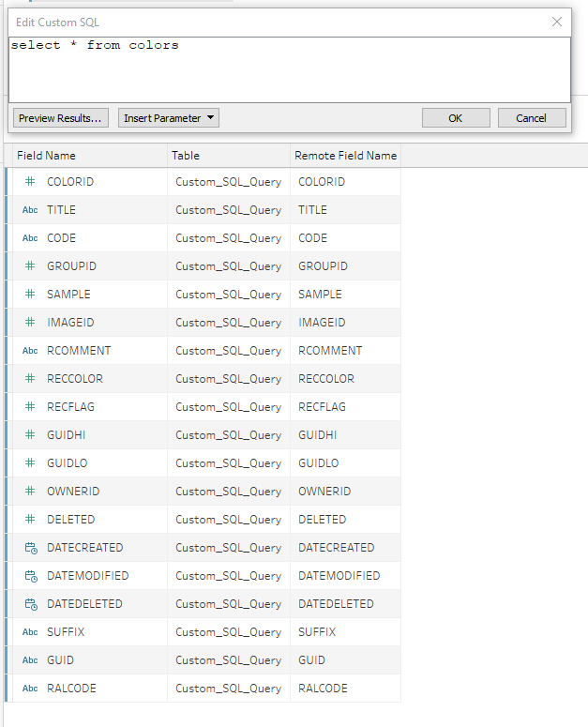Select the GUID field name

[x=60, y=660]
